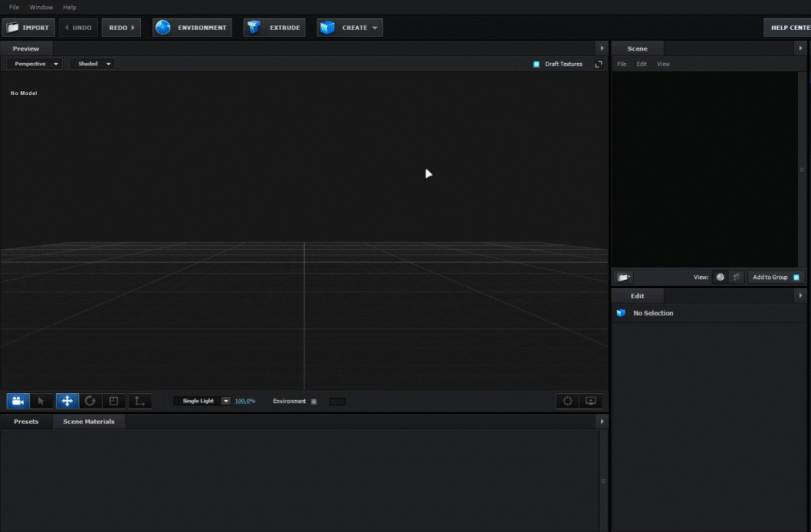
Task: Open the File menu in the menu bar
Action: click(x=14, y=7)
